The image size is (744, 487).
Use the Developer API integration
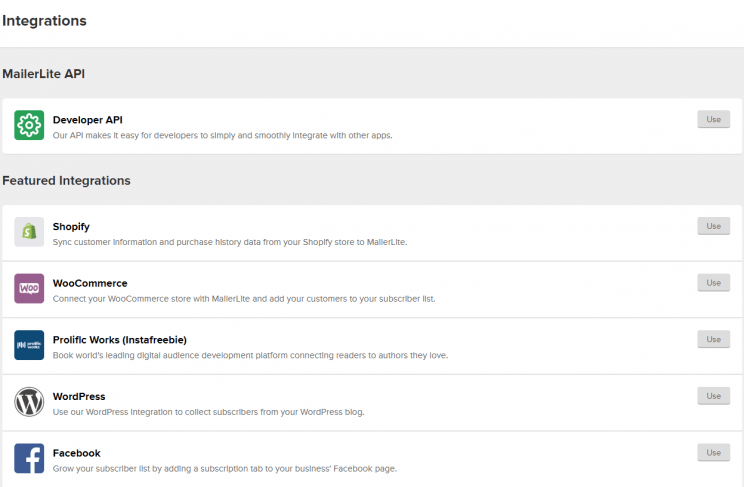click(x=713, y=120)
